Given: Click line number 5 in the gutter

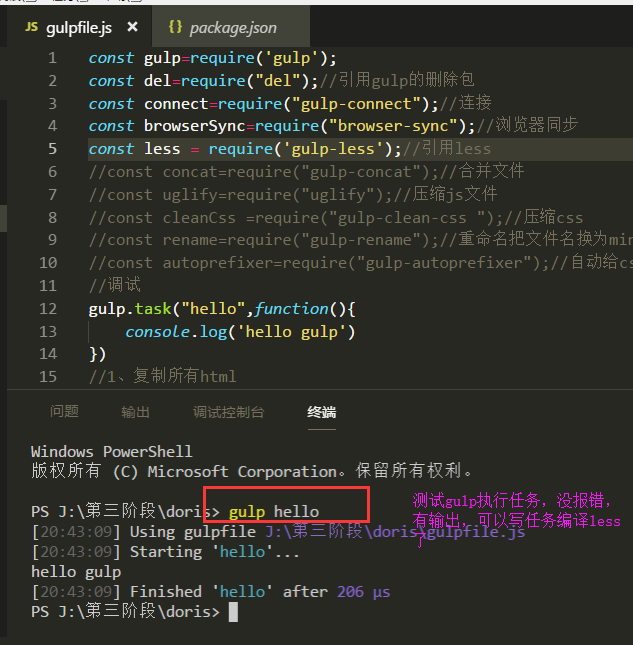Looking at the screenshot, I should point(52,149).
